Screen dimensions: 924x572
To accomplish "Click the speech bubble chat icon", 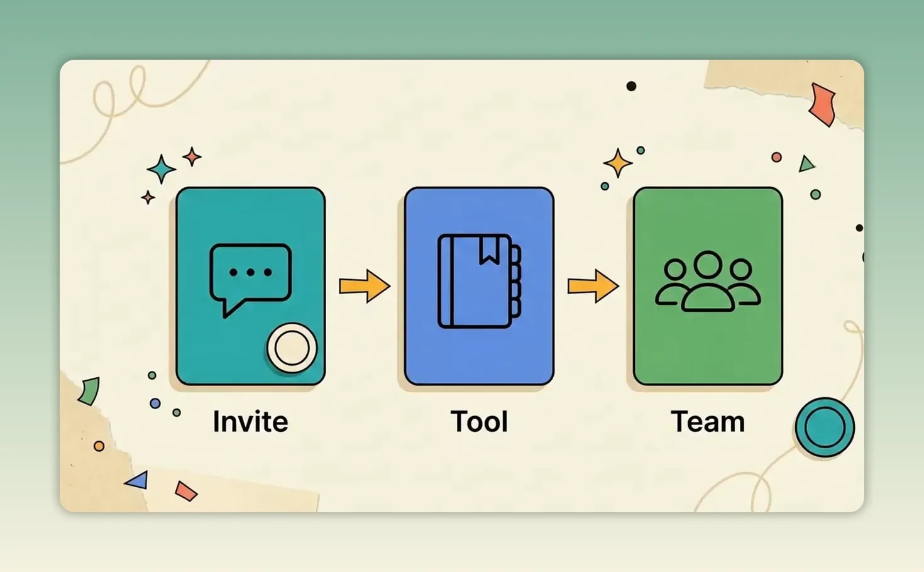I will click(x=250, y=280).
